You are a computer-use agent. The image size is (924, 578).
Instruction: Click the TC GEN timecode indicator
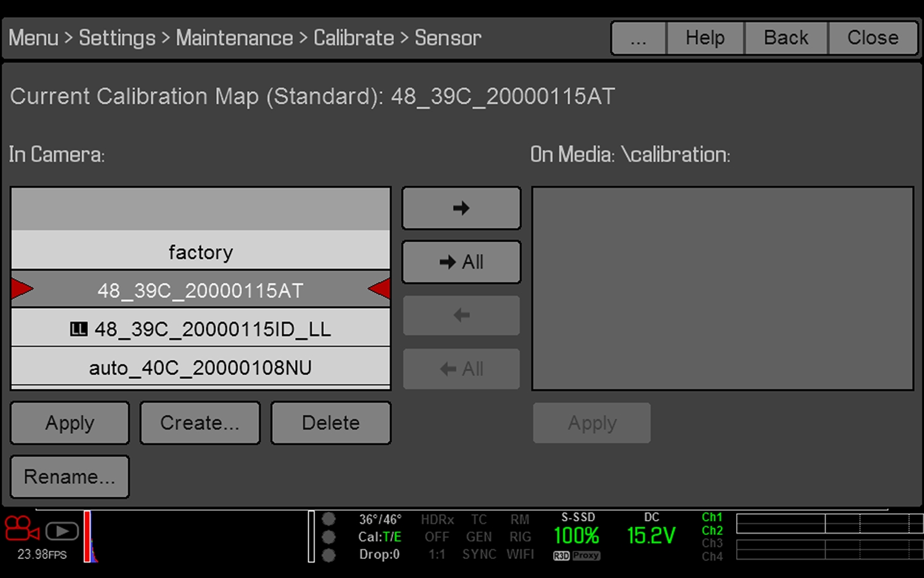479,527
